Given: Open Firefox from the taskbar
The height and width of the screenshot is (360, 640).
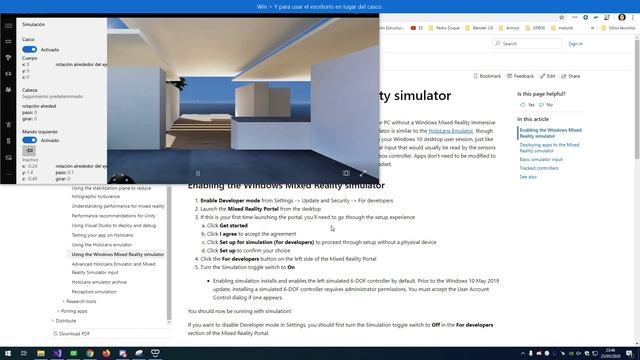Looking at the screenshot, I should click(106, 353).
